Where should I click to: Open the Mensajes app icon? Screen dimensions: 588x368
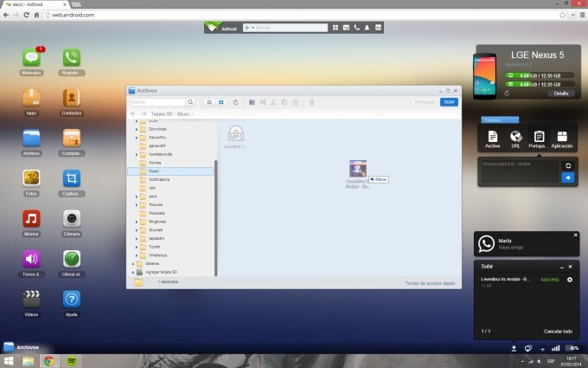click(x=32, y=58)
